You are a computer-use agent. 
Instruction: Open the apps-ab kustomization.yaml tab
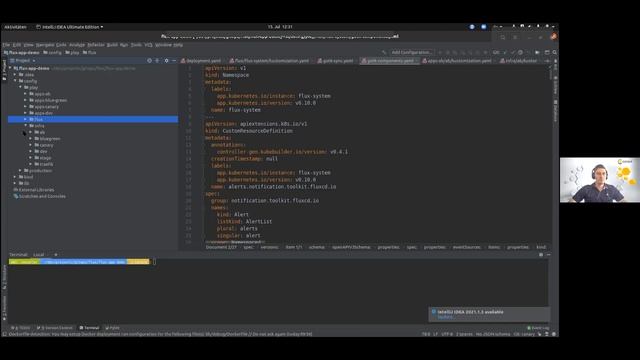tap(460, 61)
